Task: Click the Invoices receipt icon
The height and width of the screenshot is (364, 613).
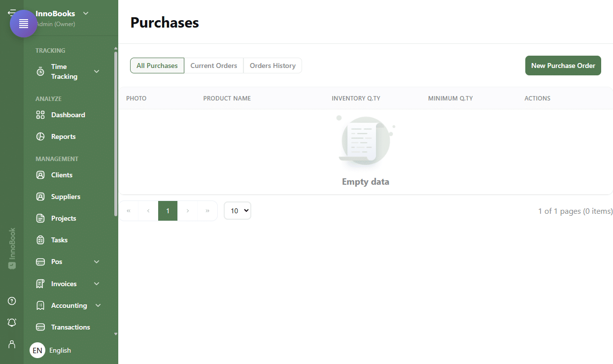Action: [40, 284]
